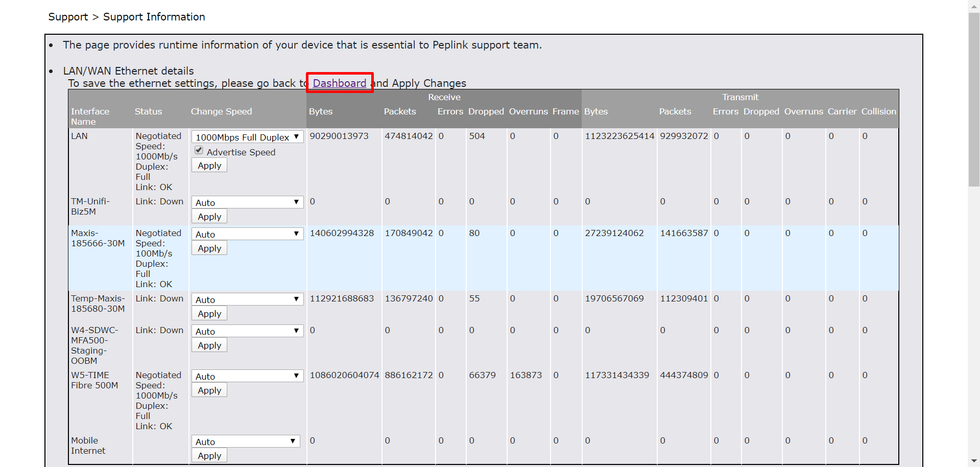Select Maxis receive dropped value 80
Image resolution: width=980 pixels, height=467 pixels.
(474, 233)
